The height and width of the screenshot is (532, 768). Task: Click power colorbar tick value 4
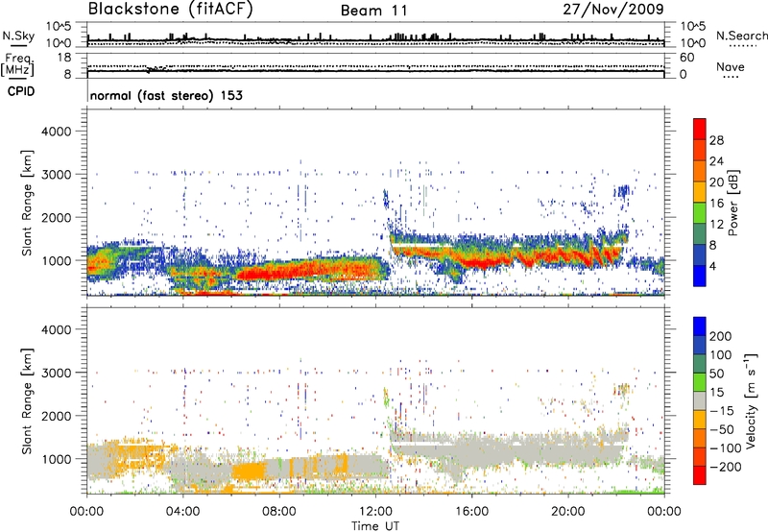pos(712,267)
